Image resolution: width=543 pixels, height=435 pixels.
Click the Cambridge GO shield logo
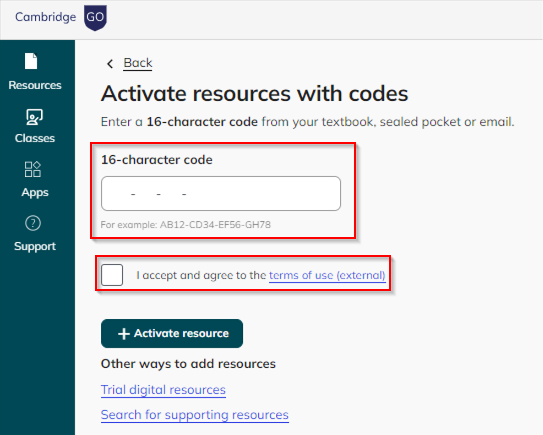[95, 17]
